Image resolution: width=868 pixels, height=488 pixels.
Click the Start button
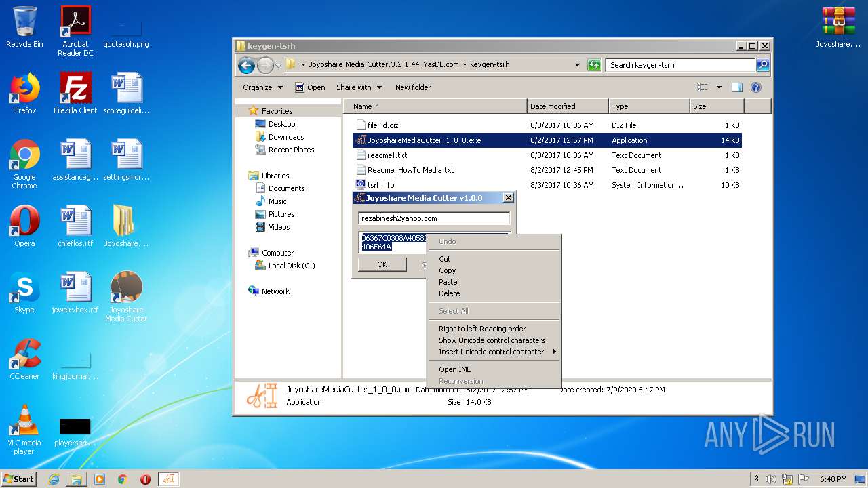click(x=18, y=479)
